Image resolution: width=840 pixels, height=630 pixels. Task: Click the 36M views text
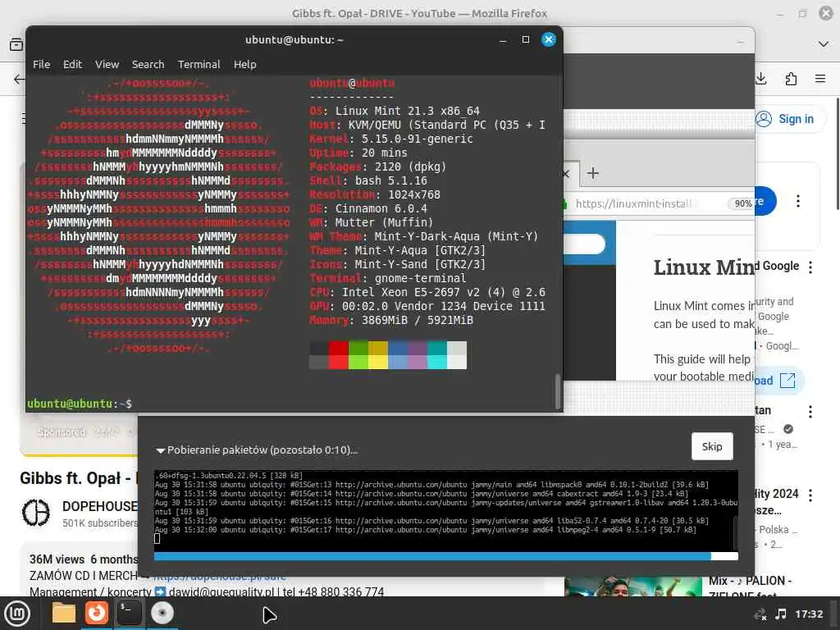point(57,559)
